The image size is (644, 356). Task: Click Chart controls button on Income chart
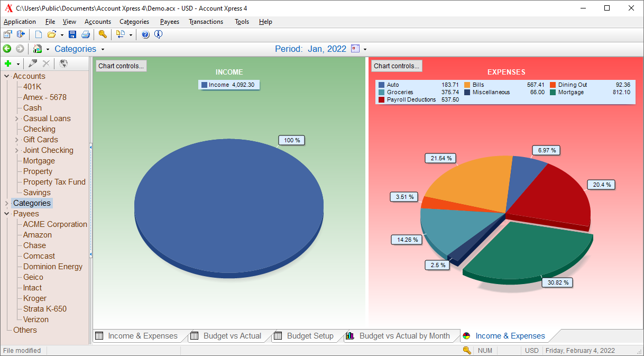(121, 66)
